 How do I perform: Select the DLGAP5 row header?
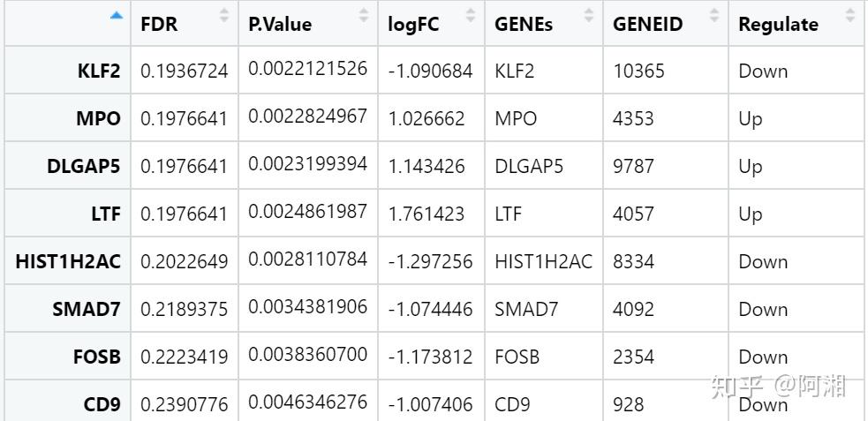[84, 167]
